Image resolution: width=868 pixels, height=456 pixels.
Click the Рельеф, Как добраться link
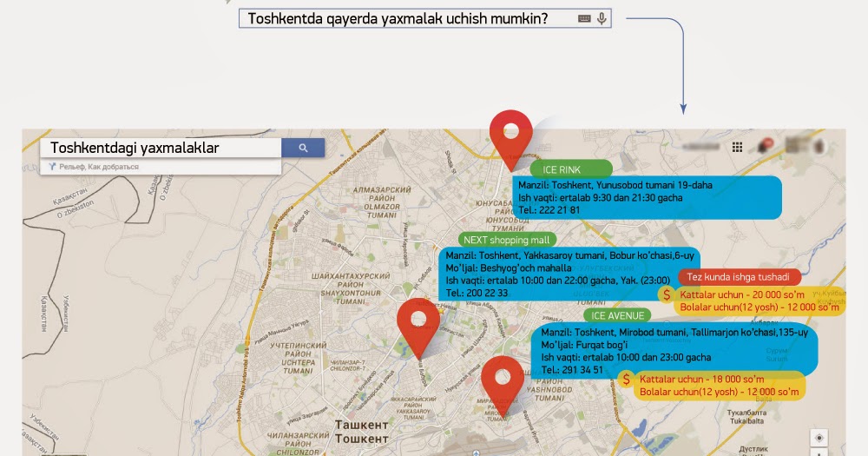point(99,167)
